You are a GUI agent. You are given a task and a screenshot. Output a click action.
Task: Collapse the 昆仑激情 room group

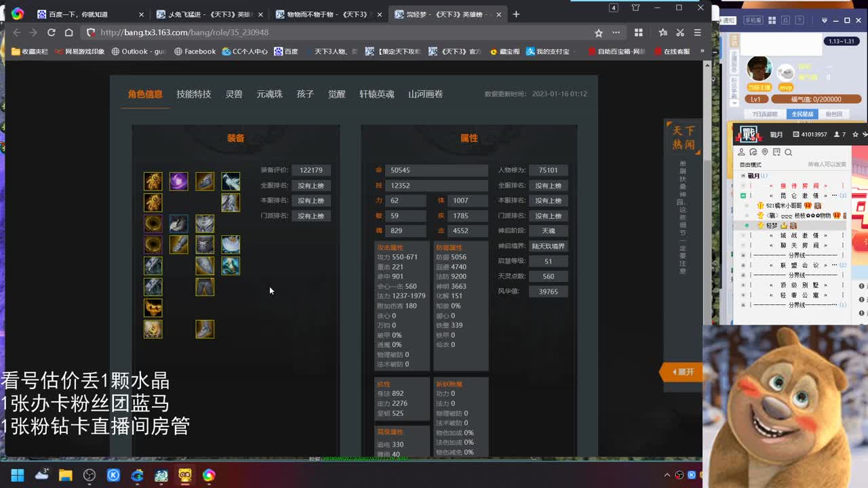pyautogui.click(x=743, y=195)
